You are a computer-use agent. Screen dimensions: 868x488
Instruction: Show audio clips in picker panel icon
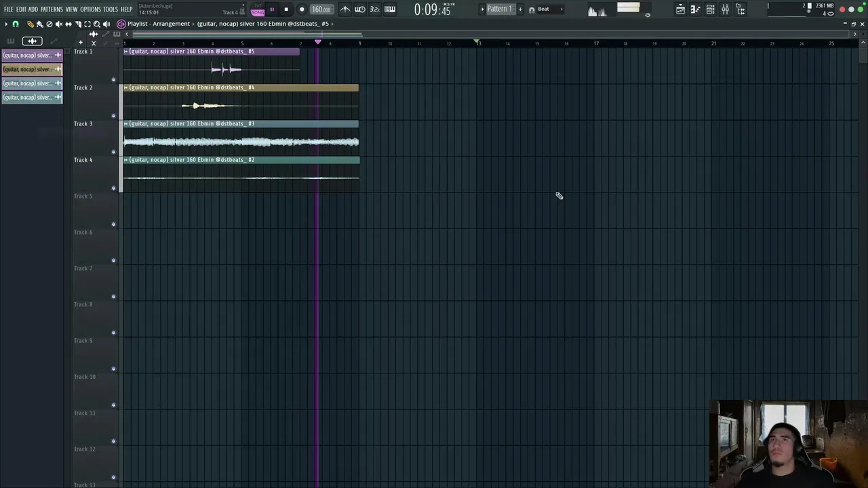pyautogui.click(x=32, y=41)
